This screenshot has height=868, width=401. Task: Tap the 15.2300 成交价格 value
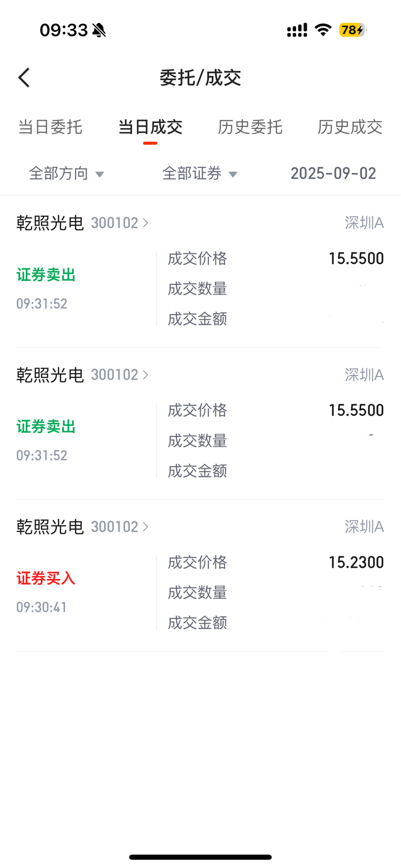pyautogui.click(x=356, y=562)
